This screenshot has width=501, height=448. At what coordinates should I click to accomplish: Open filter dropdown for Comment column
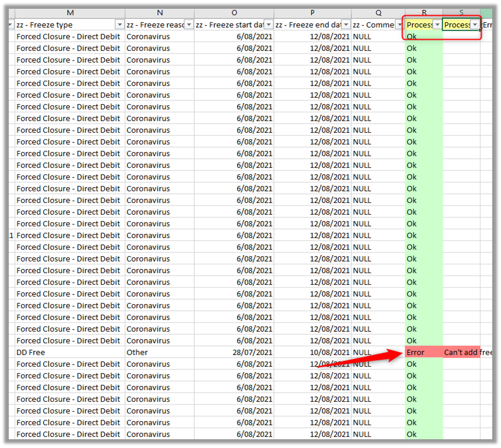tap(399, 25)
